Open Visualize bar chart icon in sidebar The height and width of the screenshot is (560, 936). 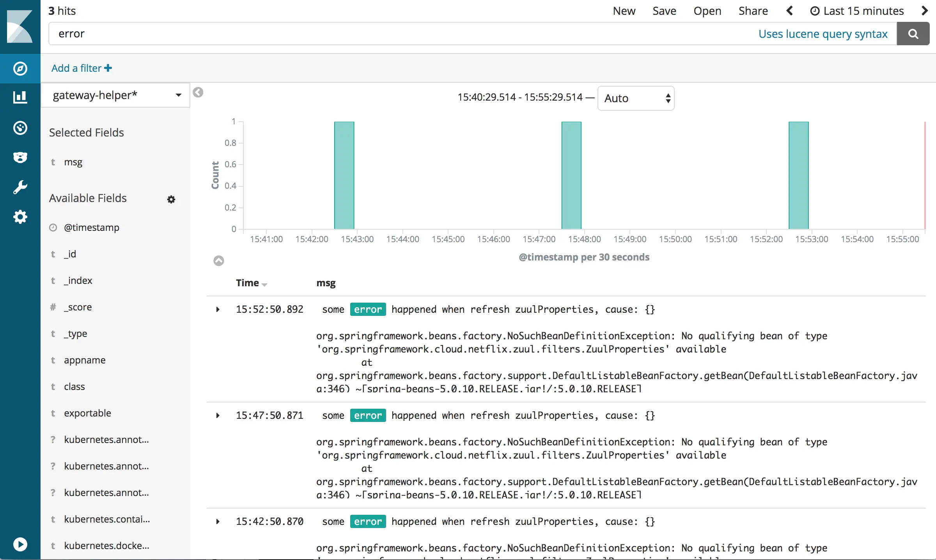20,97
